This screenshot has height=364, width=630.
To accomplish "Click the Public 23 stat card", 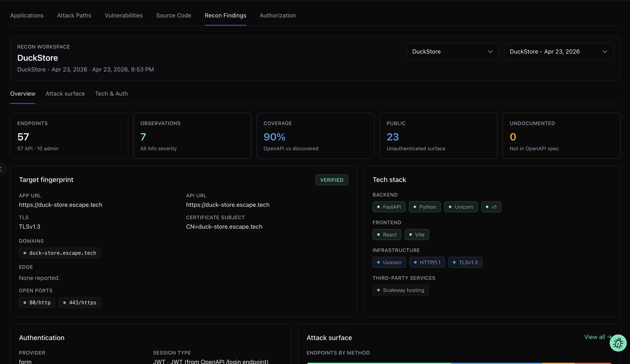I will tap(438, 136).
